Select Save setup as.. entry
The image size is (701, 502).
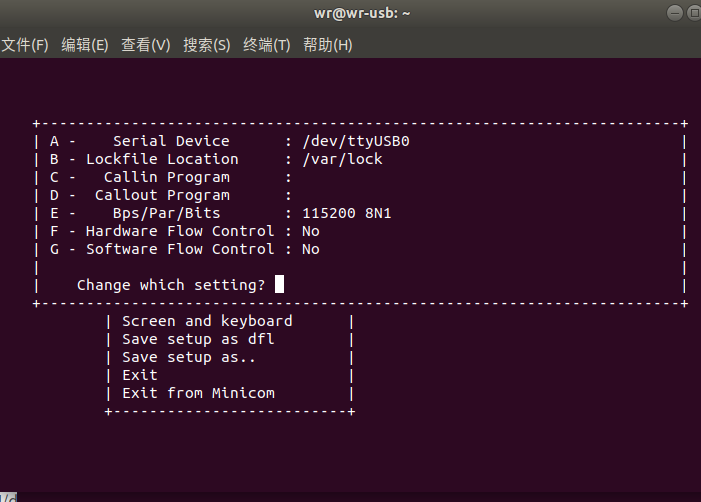click(189, 357)
